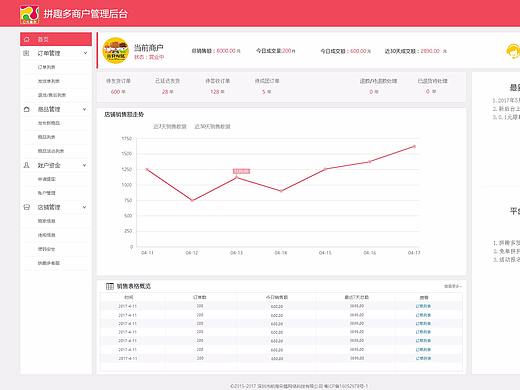Viewport: 520px width, 390px height.
Task: Click the 状态 营业中 status text
Action: click(x=149, y=57)
